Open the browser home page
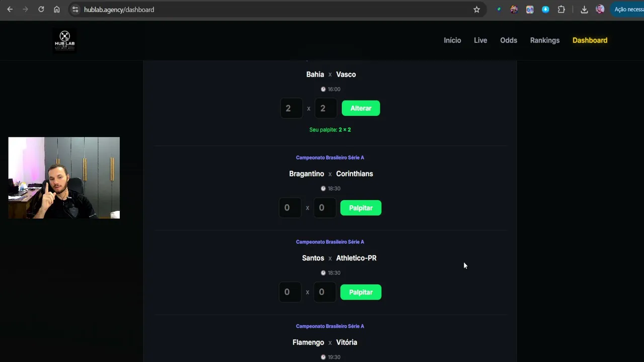The width and height of the screenshot is (644, 362). coord(57,10)
